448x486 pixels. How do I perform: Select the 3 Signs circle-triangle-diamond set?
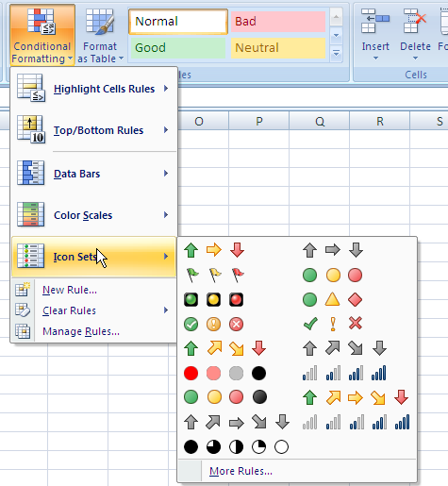click(333, 299)
